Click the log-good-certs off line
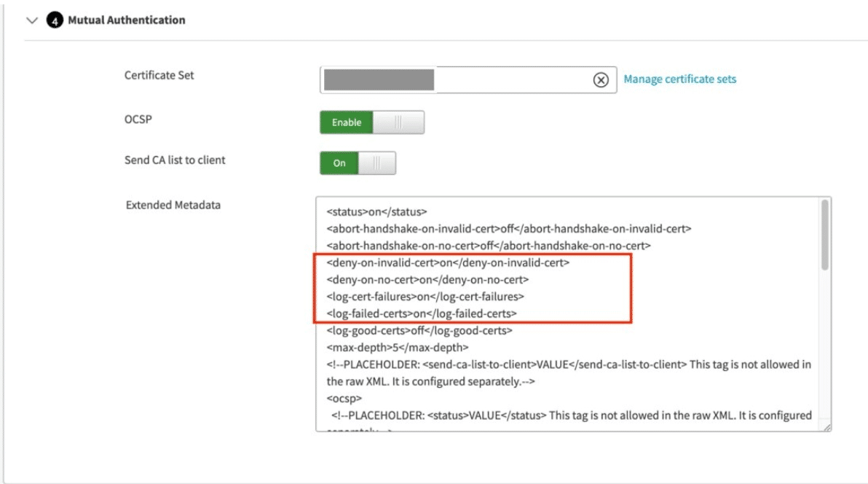Viewport: 868px width, 484px height. [419, 330]
